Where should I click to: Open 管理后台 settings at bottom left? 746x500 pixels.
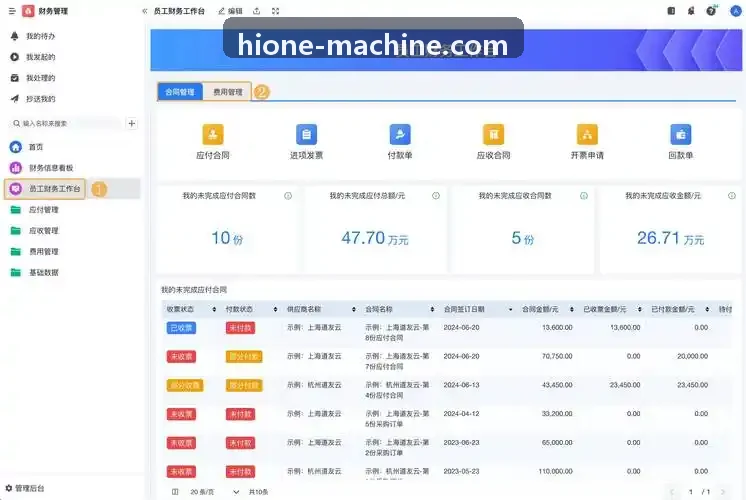pyautogui.click(x=25, y=488)
